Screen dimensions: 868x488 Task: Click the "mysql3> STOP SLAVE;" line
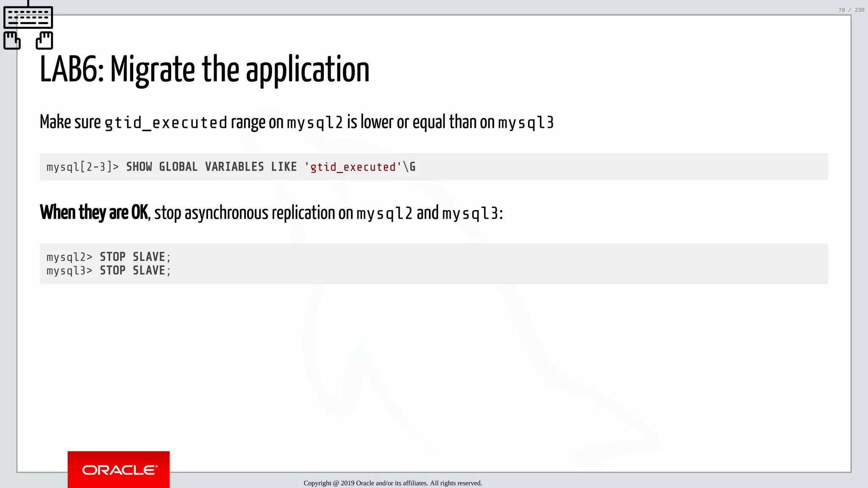(108, 270)
